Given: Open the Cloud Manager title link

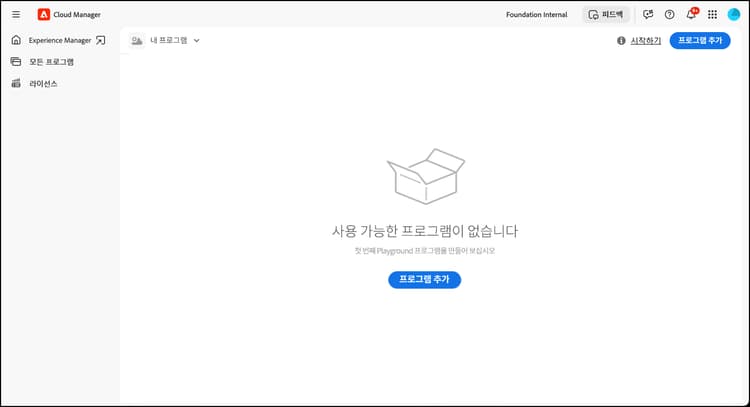Looking at the screenshot, I should pyautogui.click(x=77, y=15).
